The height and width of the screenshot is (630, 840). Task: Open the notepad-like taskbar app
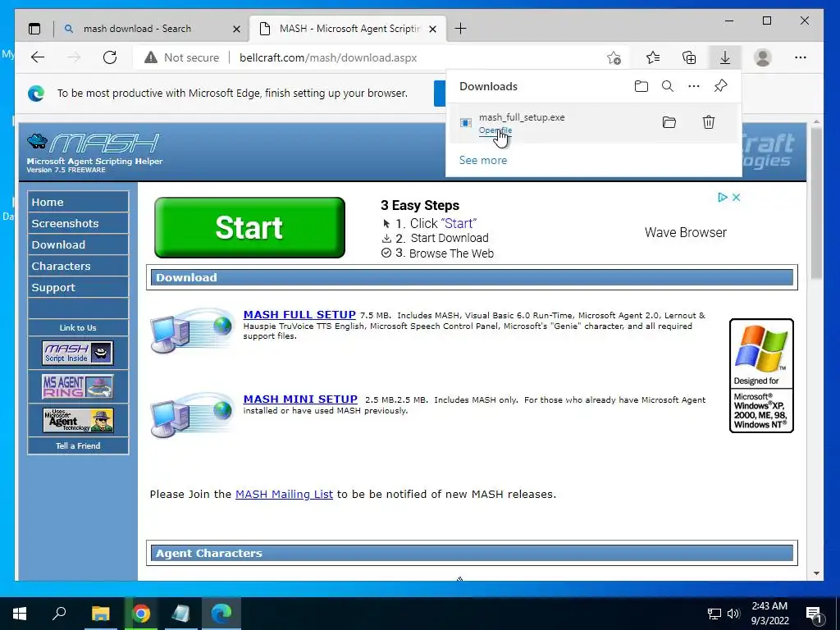pos(180,614)
